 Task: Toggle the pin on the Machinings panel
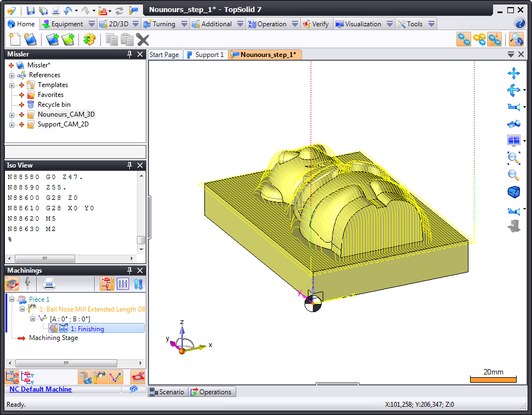130,270
